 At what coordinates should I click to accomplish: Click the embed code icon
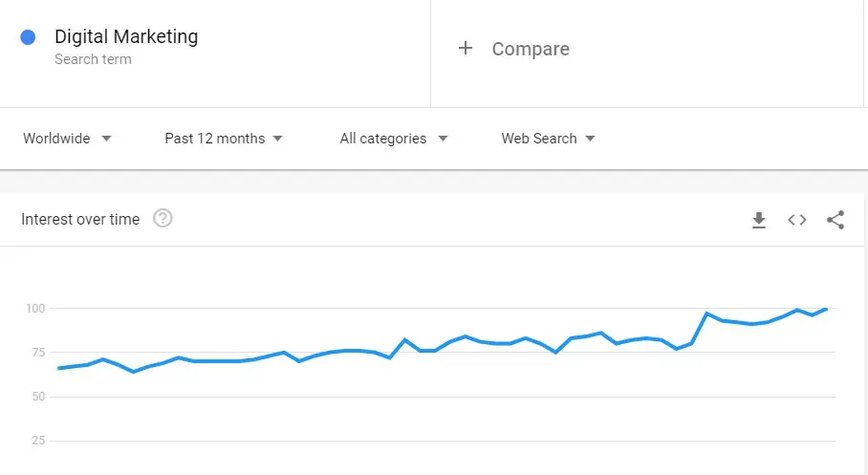[797, 220]
